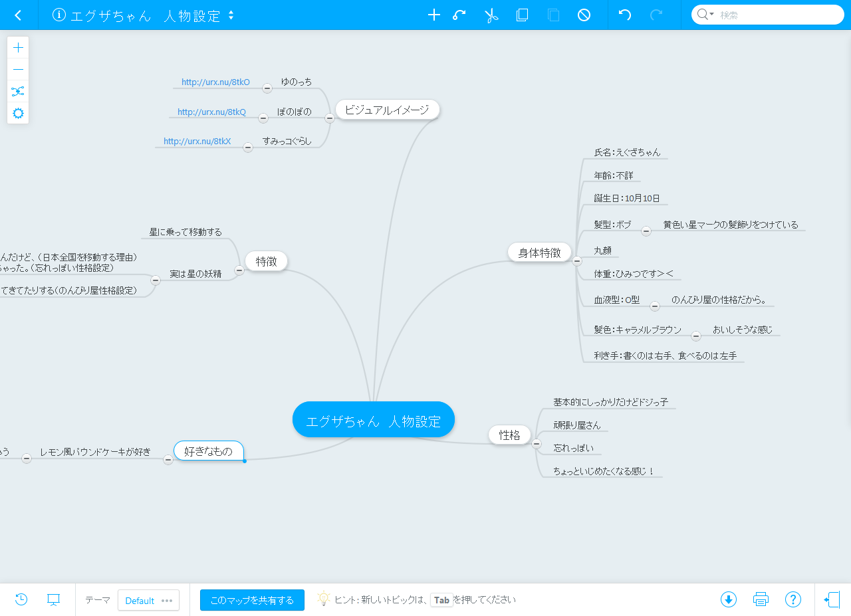Viewport: 851px width, 616px height.
Task: Click the map layout branching icon
Action: [18, 91]
